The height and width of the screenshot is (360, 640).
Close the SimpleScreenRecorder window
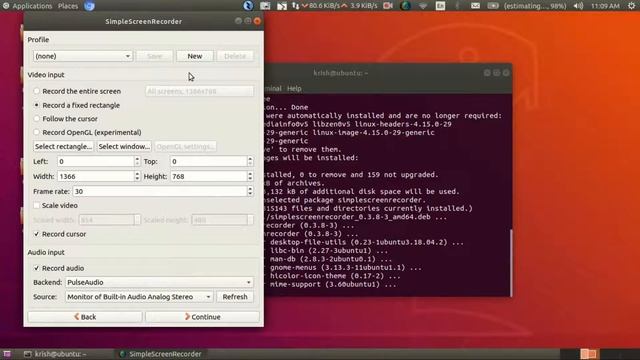(x=257, y=21)
